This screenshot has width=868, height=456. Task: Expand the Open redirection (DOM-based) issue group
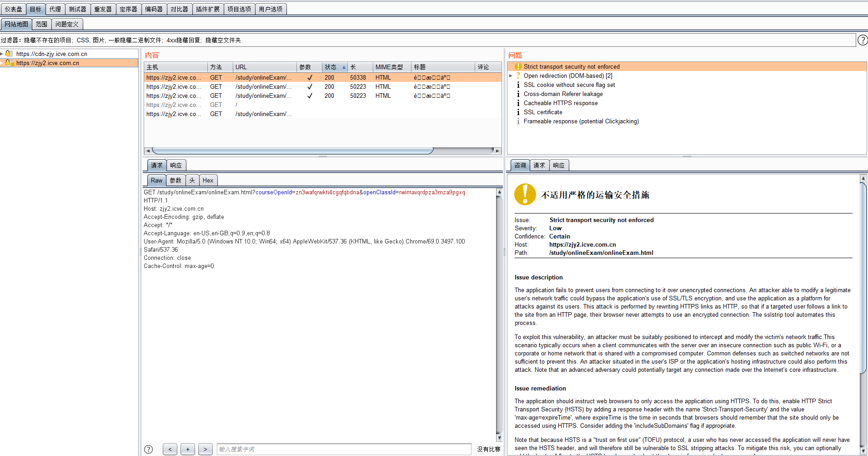click(x=511, y=76)
